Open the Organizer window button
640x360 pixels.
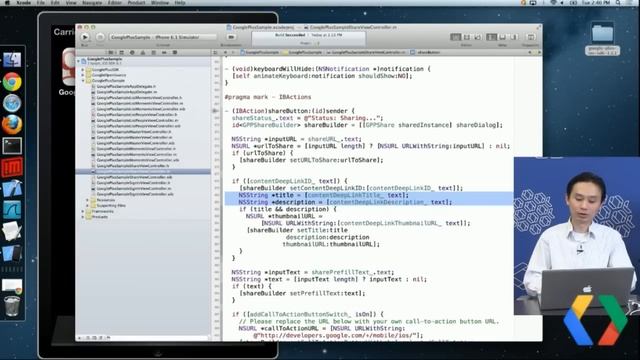point(531,37)
